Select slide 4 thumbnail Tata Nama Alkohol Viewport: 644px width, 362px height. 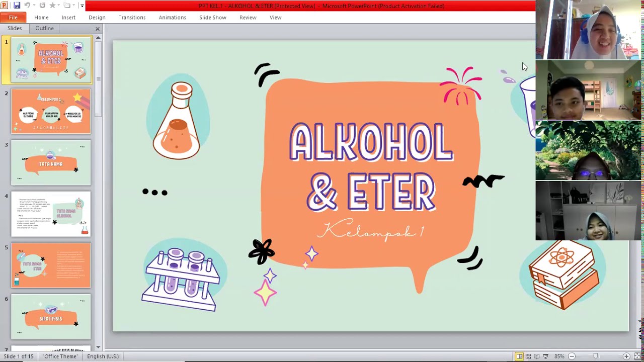tap(51, 214)
